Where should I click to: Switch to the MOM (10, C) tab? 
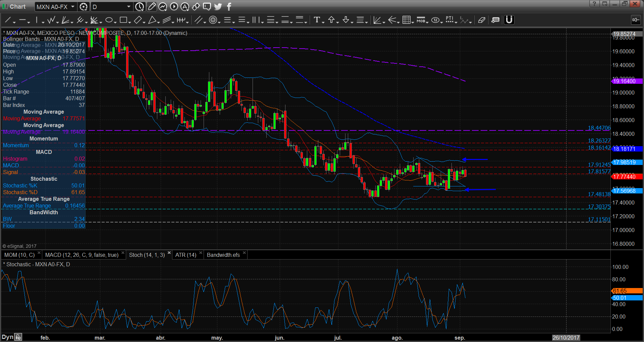(19, 255)
